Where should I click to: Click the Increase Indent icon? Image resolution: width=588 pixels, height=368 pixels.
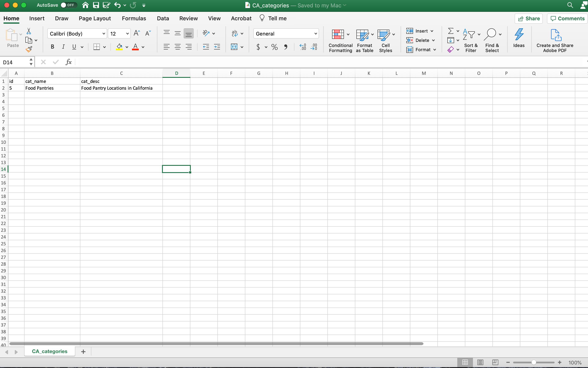[217, 47]
